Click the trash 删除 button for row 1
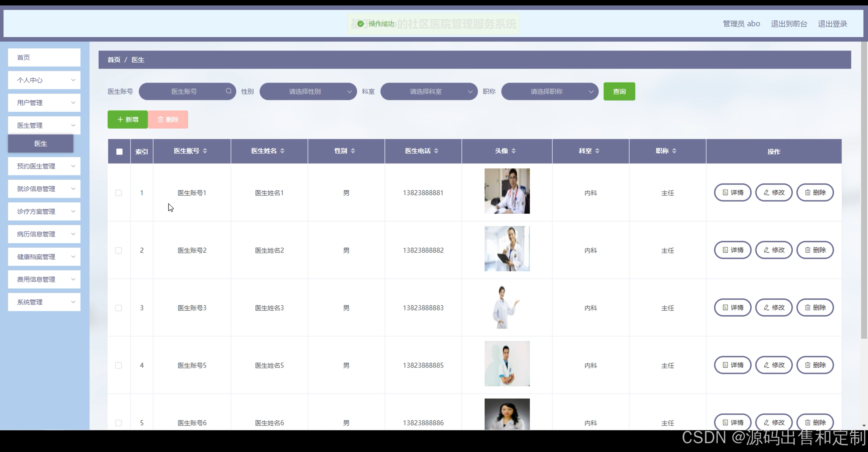 coord(815,192)
